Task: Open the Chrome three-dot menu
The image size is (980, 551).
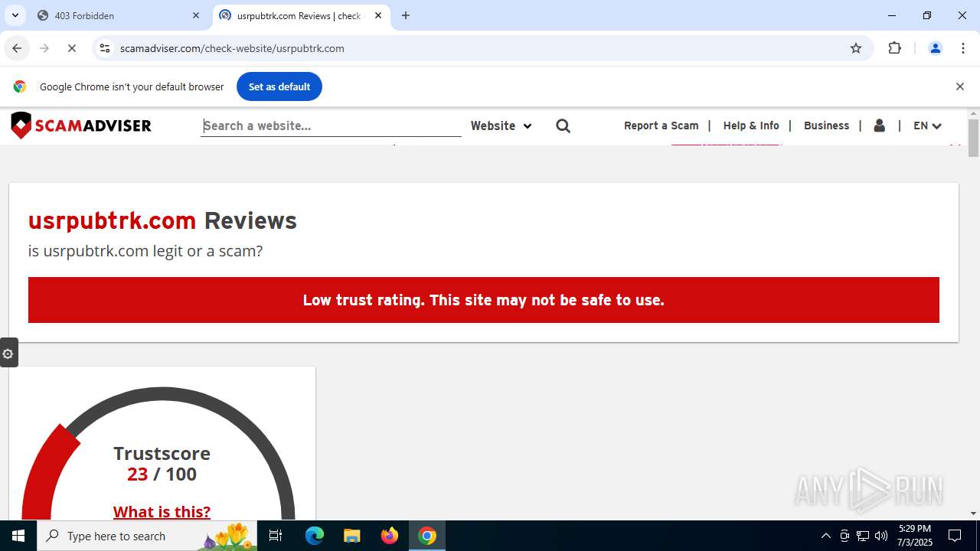Action: click(963, 48)
